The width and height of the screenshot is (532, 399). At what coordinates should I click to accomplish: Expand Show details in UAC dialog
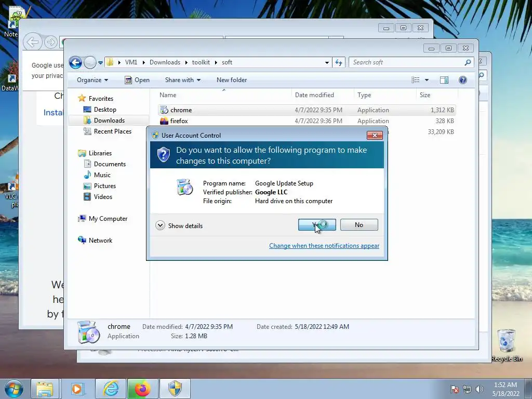click(179, 225)
